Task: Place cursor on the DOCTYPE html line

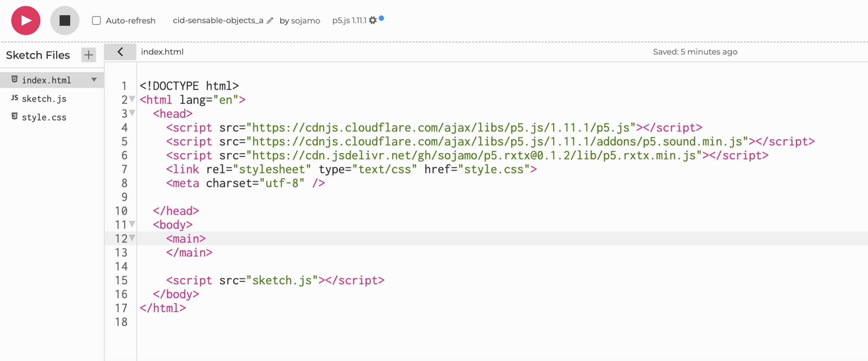Action: point(189,86)
